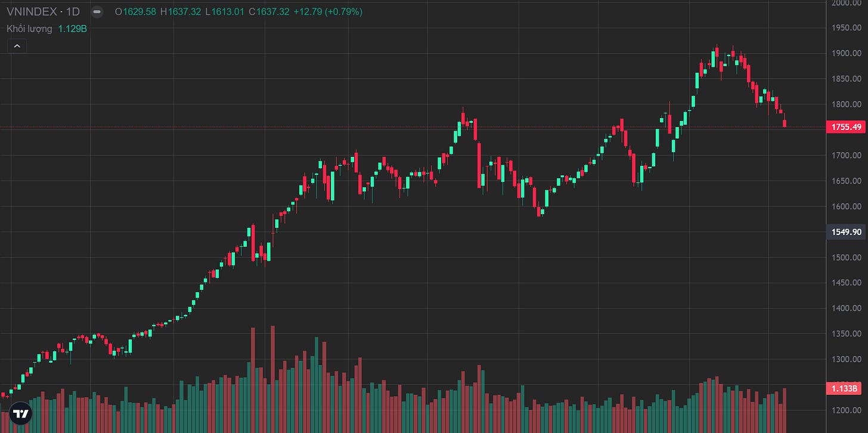Click the VNINDEX · 1D symbol title

click(x=43, y=12)
